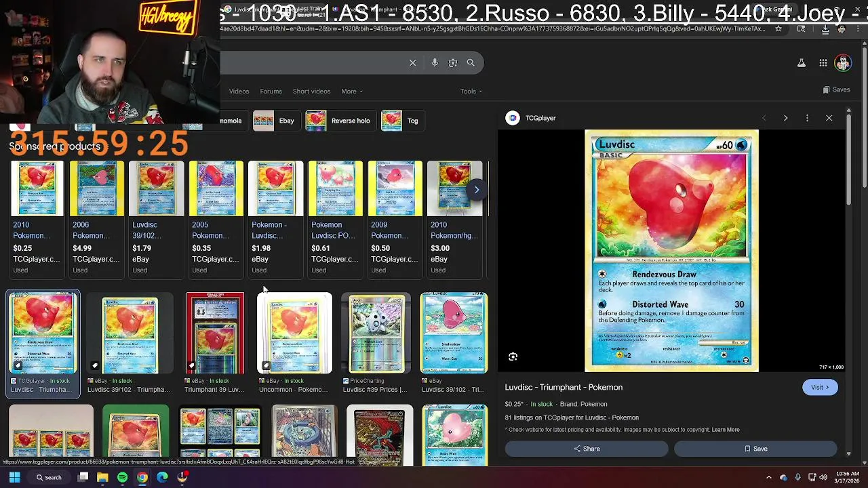Open Microsoft Edge from the taskbar
This screenshot has height=488, width=868.
162,477
